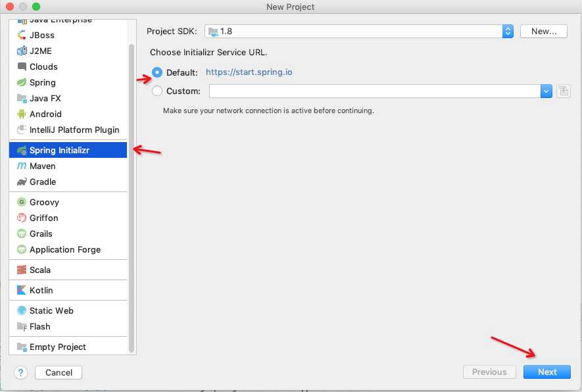582x392 pixels.
Task: Choose JBoss project type
Action: point(68,36)
